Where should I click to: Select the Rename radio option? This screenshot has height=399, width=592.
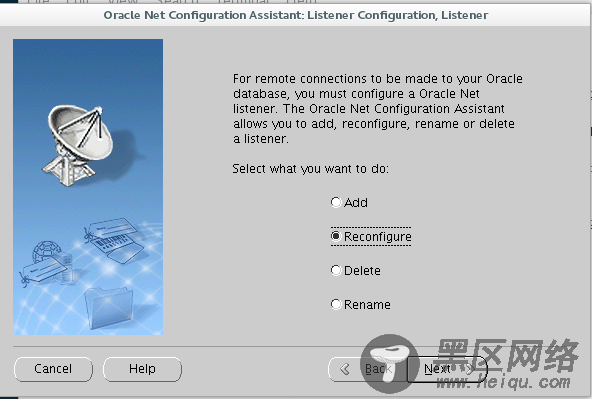click(361, 305)
